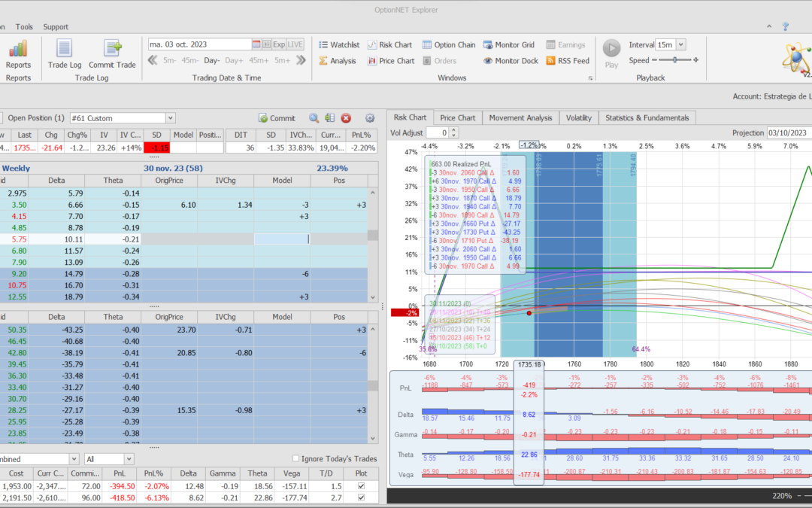Open the RSS Feed window
812x508 pixels.
[568, 61]
